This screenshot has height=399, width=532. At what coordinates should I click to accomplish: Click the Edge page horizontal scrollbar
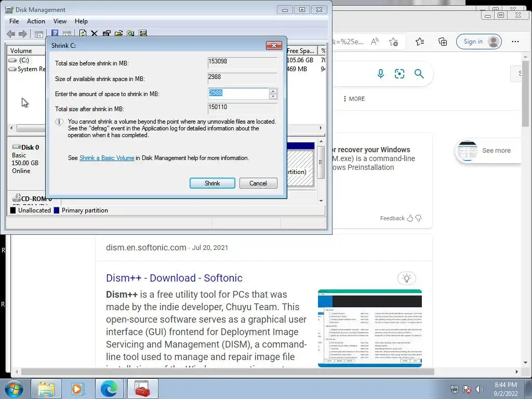(x=228, y=372)
